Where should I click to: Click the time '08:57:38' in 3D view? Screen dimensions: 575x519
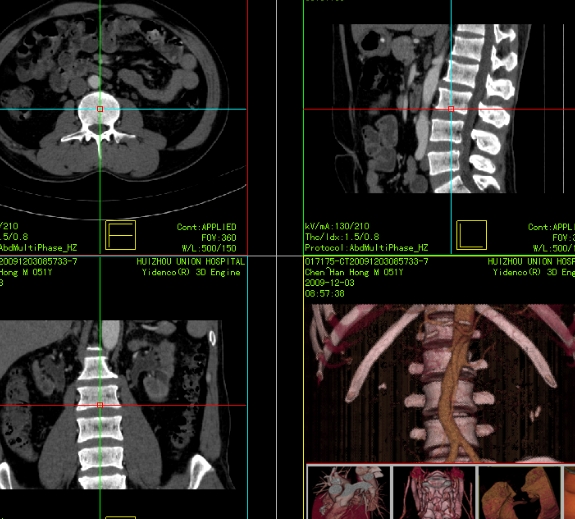coord(325,293)
